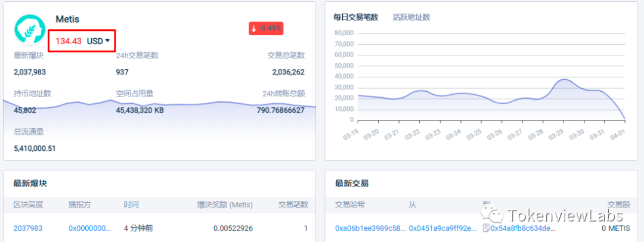Screen dimensions: 644x242
Task: Open block 2037983 link
Action: point(28,228)
